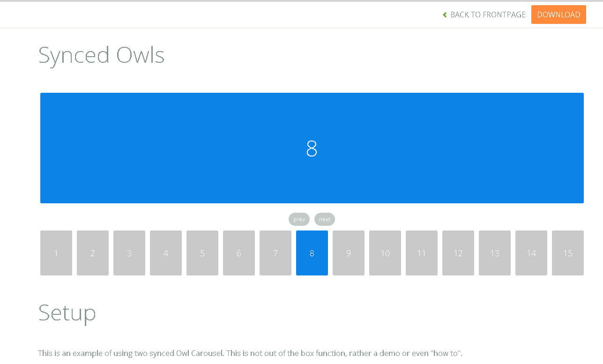Select thumbnail 4 in the carousel

[165, 253]
